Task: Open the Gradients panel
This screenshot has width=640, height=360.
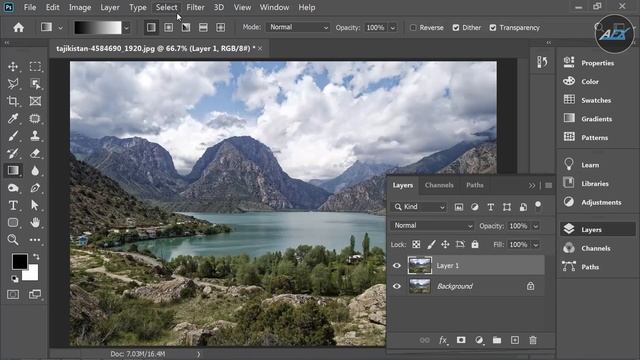Action: pyautogui.click(x=596, y=119)
